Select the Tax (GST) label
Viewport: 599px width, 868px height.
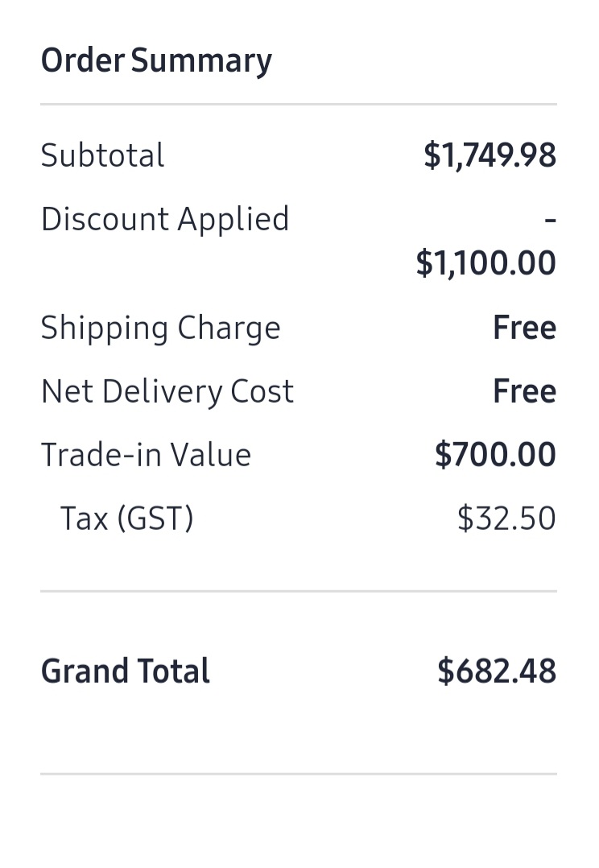[x=126, y=519]
